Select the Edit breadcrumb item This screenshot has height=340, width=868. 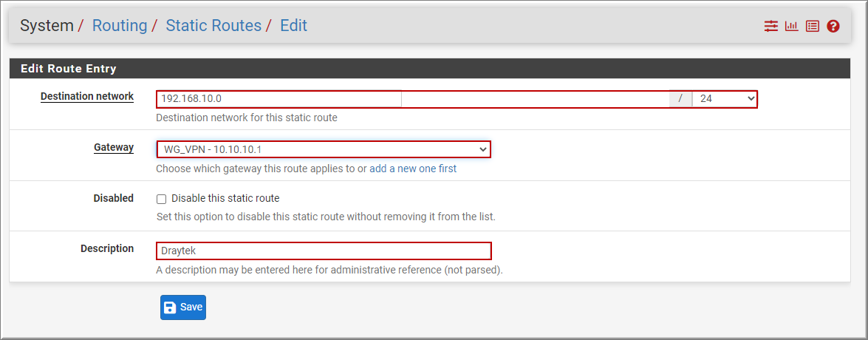click(x=293, y=25)
